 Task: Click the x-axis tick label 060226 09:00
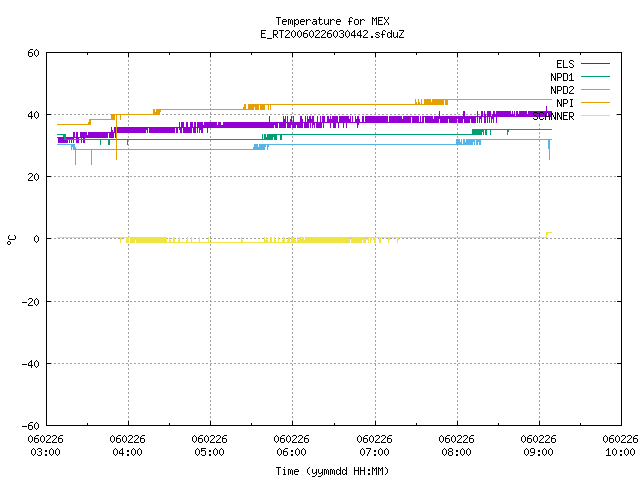tap(538, 446)
